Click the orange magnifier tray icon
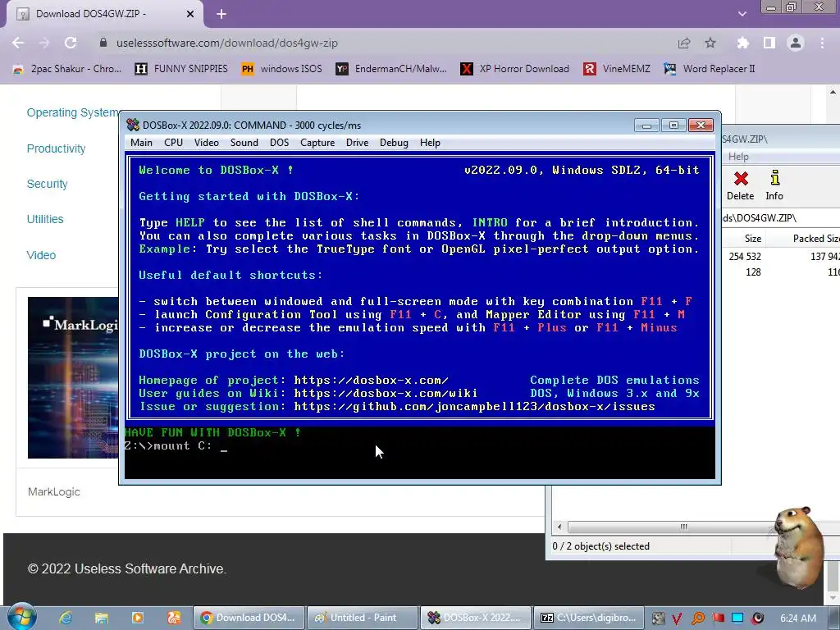 click(x=697, y=619)
